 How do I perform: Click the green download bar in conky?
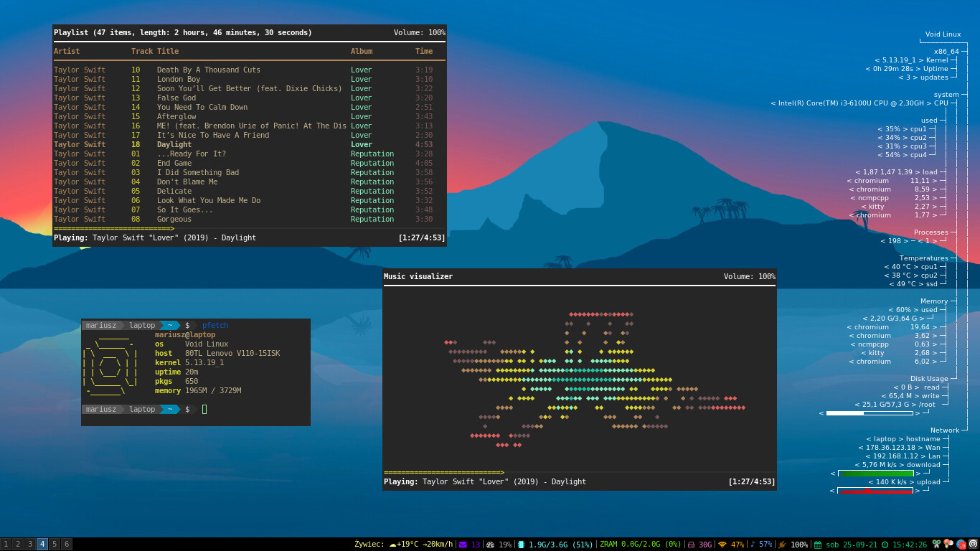[875, 474]
